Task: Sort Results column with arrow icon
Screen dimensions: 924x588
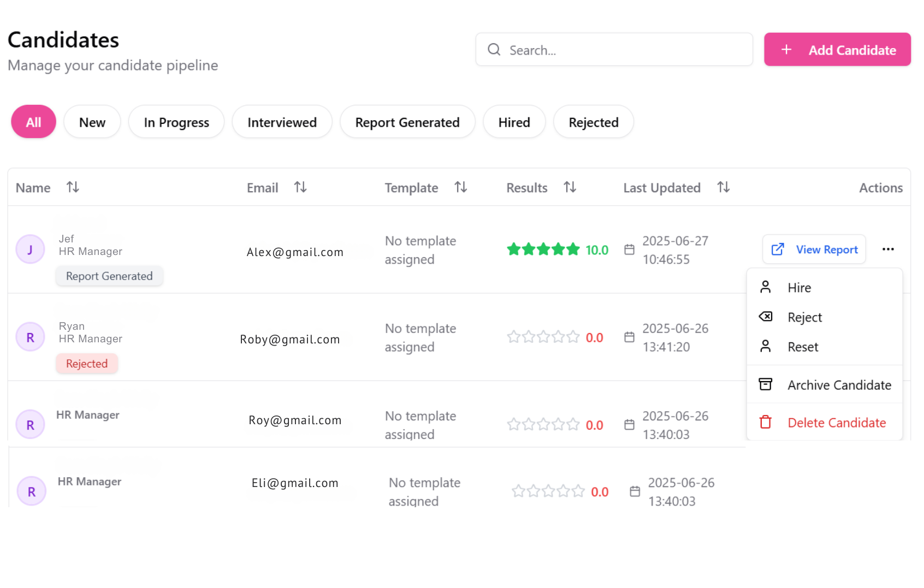Action: [570, 187]
